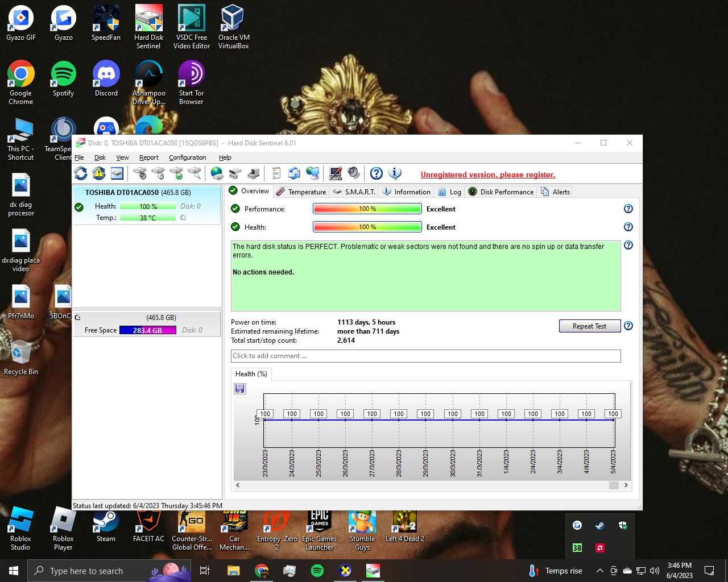The width and height of the screenshot is (728, 582).
Task: Click the globe with monitor toolbar icon
Action: pyautogui.click(x=313, y=173)
